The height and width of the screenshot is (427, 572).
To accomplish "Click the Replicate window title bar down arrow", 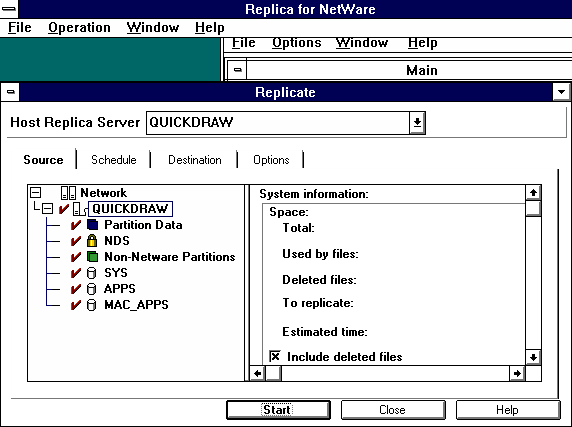I will [x=561, y=92].
